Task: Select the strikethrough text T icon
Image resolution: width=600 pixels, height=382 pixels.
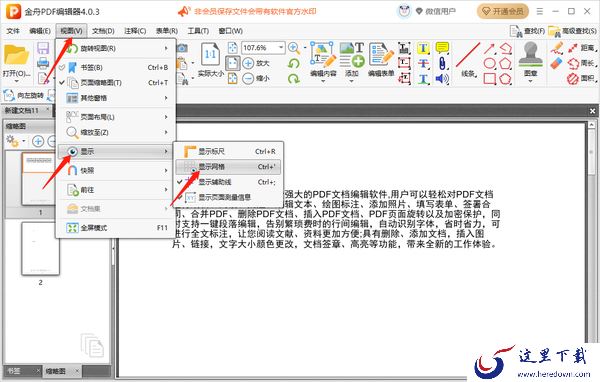Action: pos(423,64)
